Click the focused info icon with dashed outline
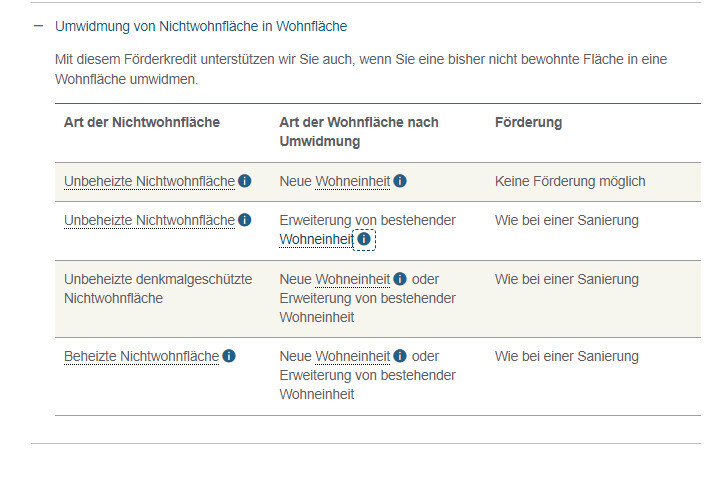Image resolution: width=717 pixels, height=480 pixels. (x=364, y=239)
